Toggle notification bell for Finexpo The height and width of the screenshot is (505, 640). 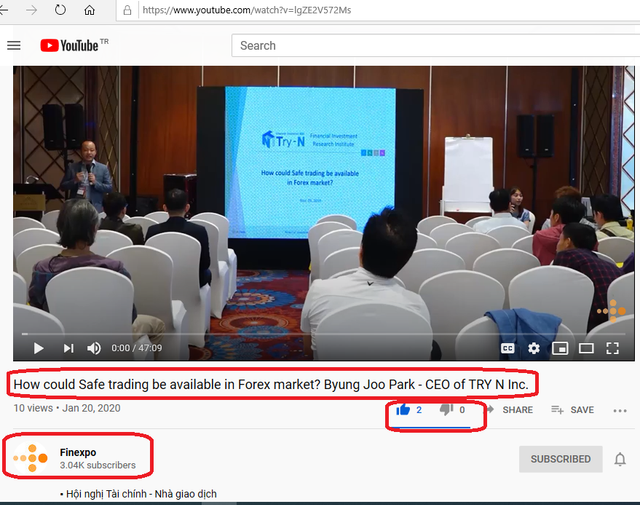point(620,459)
